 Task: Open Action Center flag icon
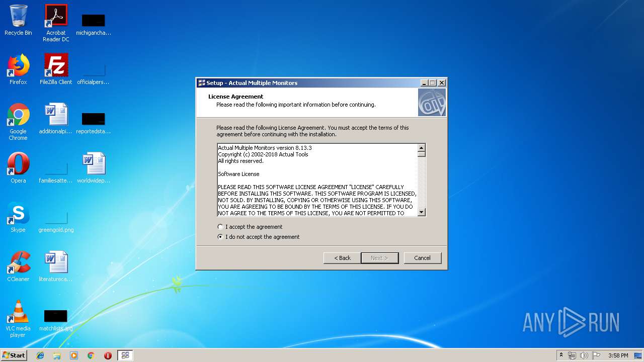pos(596,355)
